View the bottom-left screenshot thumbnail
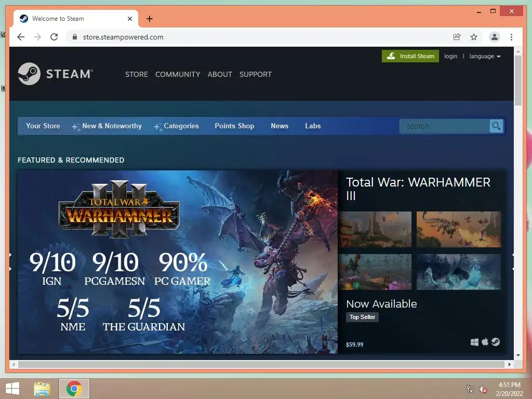Viewport: 532px width, 399px height. click(375, 272)
